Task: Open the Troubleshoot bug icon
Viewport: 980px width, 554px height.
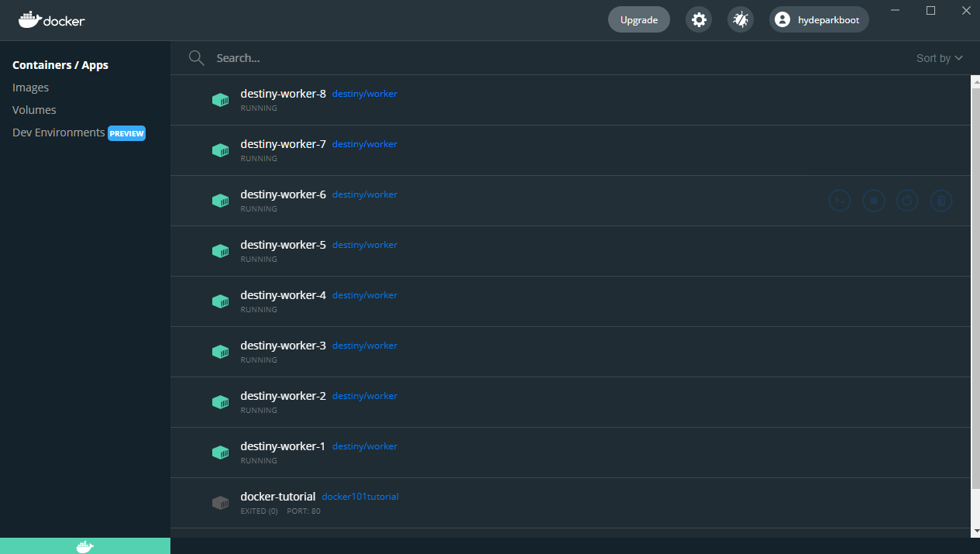Action: pos(740,19)
